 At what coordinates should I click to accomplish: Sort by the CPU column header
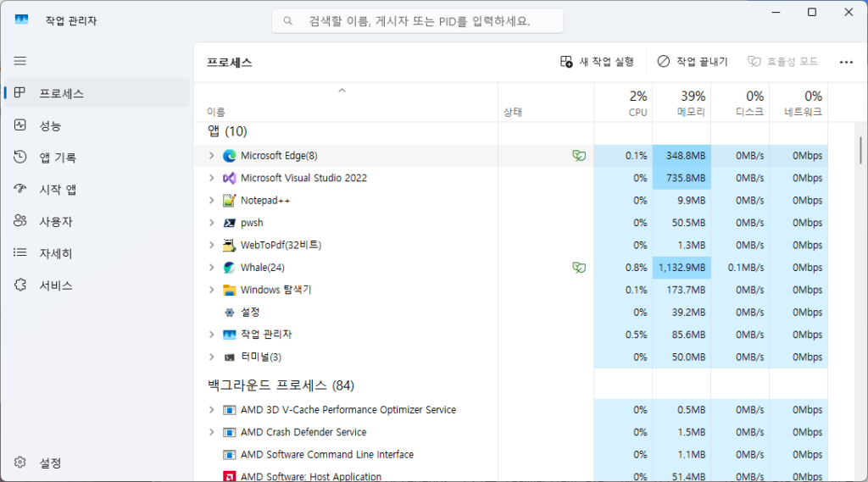coord(623,102)
